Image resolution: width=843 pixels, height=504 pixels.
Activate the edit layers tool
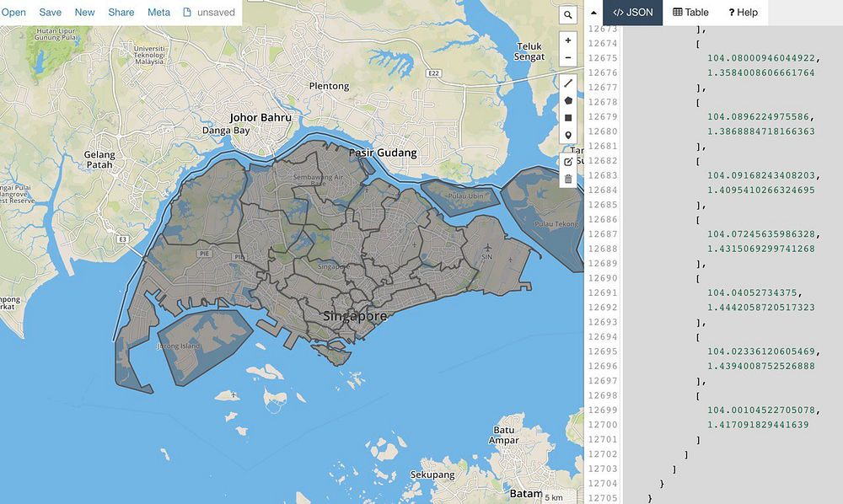567,162
